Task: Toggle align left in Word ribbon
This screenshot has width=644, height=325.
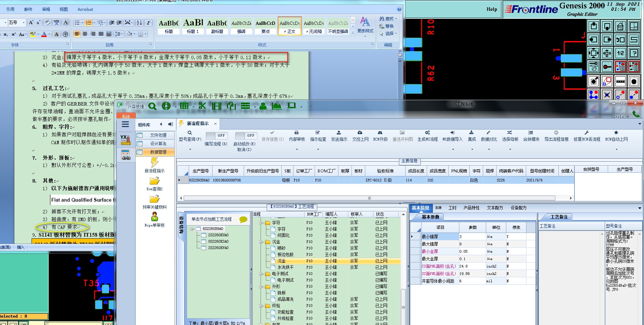Action: click(77, 34)
